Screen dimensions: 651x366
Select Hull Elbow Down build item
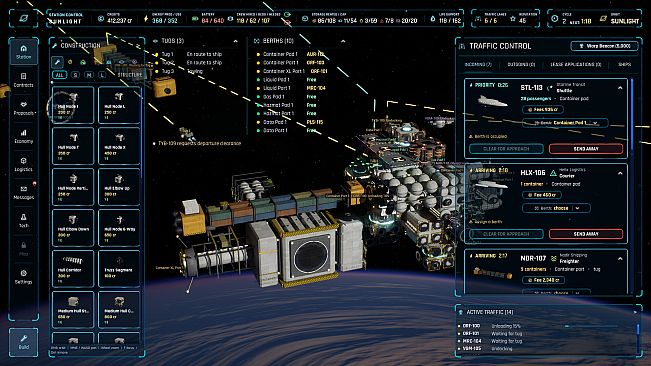pos(73,228)
